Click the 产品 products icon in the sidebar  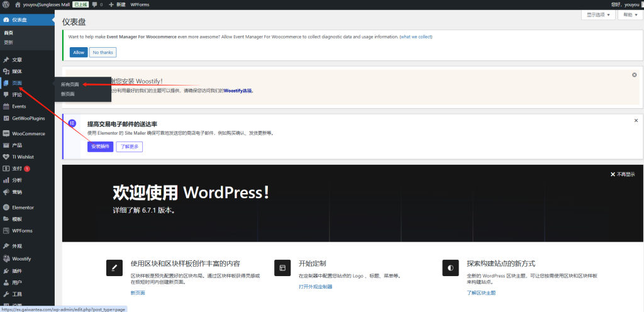click(6, 145)
